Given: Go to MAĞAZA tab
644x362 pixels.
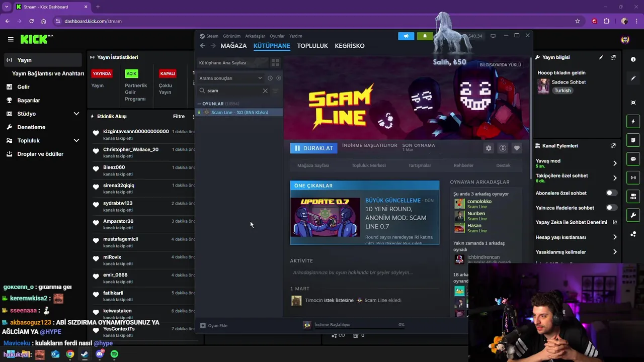Looking at the screenshot, I should (233, 46).
